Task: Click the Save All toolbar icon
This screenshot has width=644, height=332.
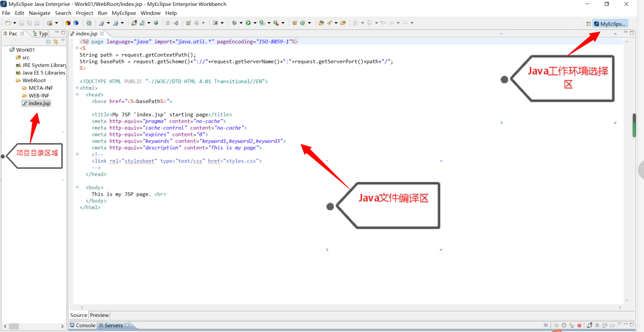Action: (x=29, y=23)
